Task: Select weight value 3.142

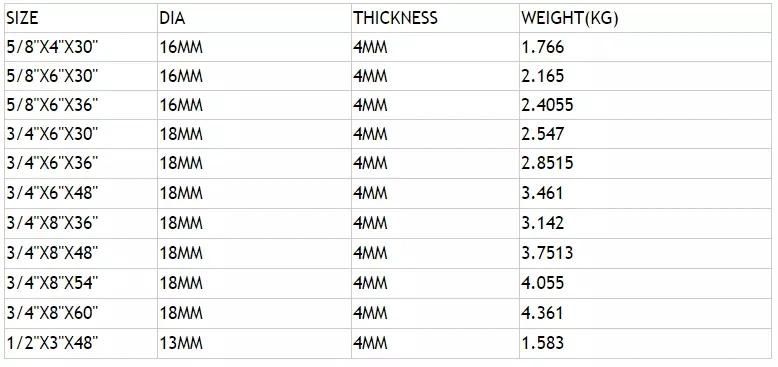Action: point(645,223)
